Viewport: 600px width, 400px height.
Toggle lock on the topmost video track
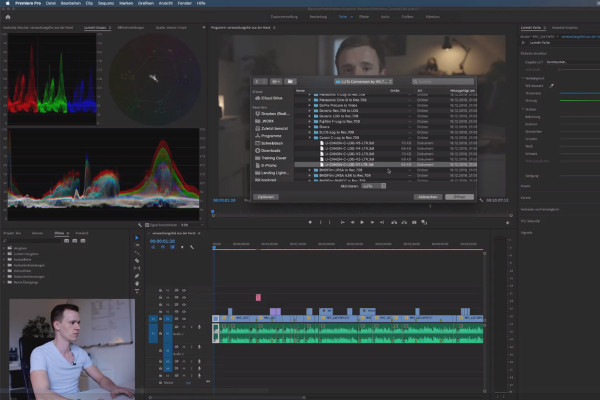(x=160, y=291)
